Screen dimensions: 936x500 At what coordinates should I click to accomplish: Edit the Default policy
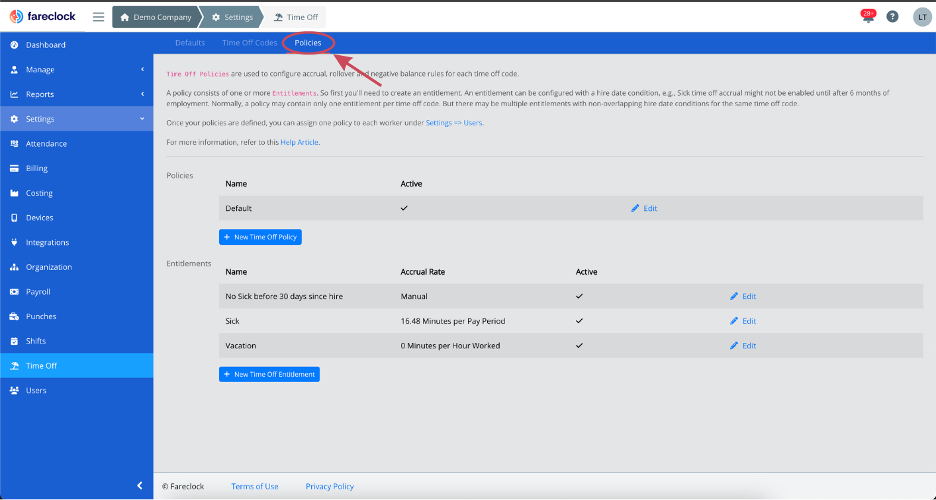click(644, 208)
